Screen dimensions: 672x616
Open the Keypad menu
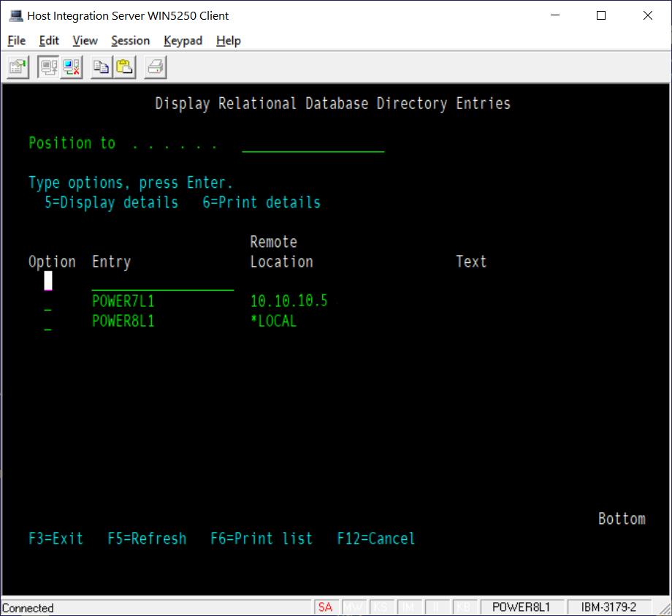pyautogui.click(x=183, y=40)
